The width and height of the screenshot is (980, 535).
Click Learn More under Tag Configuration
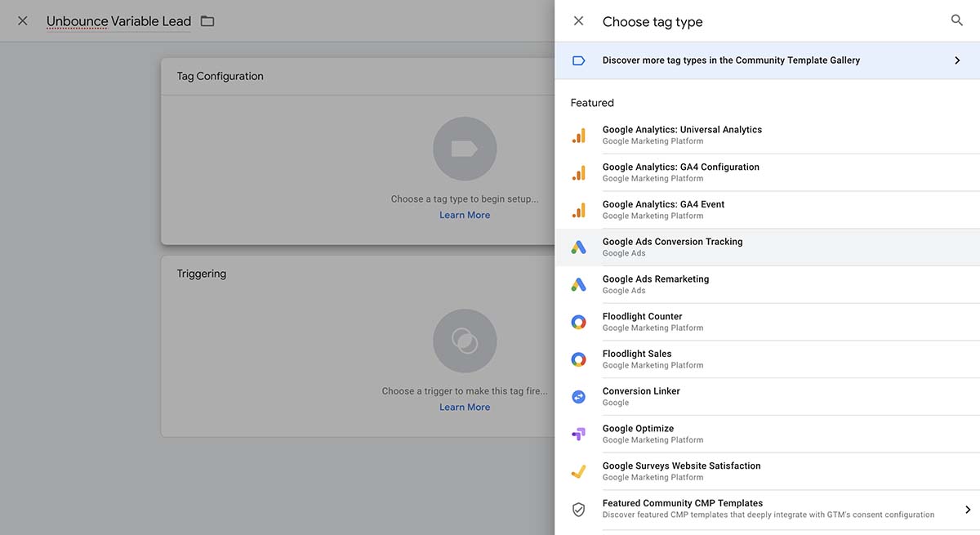pyautogui.click(x=465, y=215)
